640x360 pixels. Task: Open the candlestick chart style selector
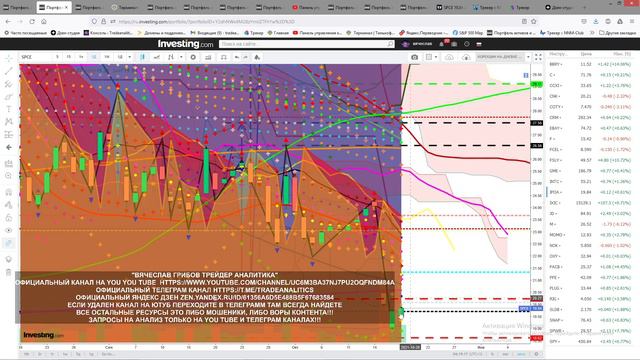pos(142,57)
